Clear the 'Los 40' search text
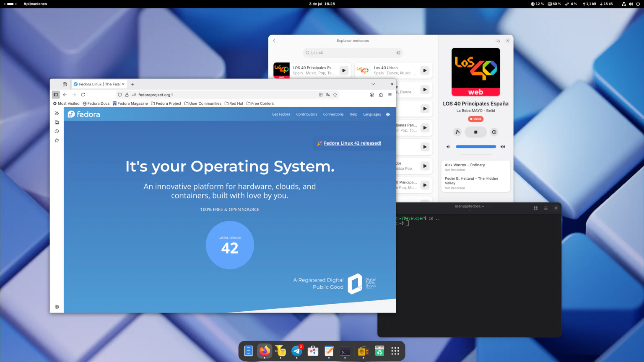 [398, 53]
